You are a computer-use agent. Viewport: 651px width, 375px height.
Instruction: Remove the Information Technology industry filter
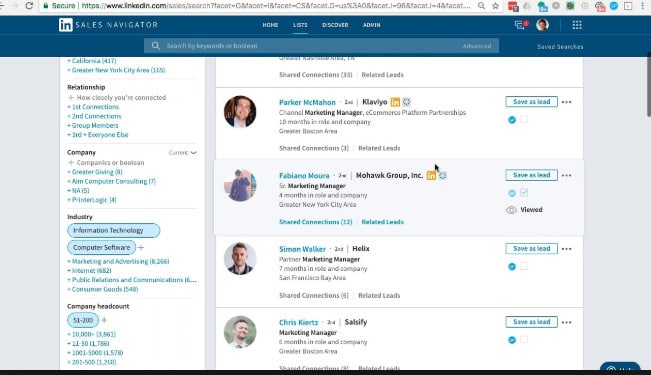point(113,230)
